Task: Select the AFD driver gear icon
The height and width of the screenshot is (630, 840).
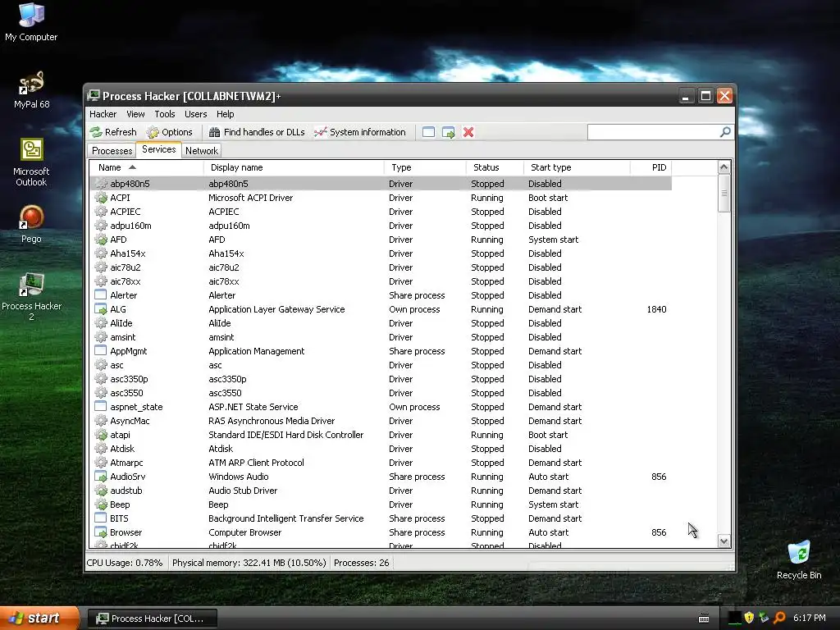Action: click(x=101, y=240)
